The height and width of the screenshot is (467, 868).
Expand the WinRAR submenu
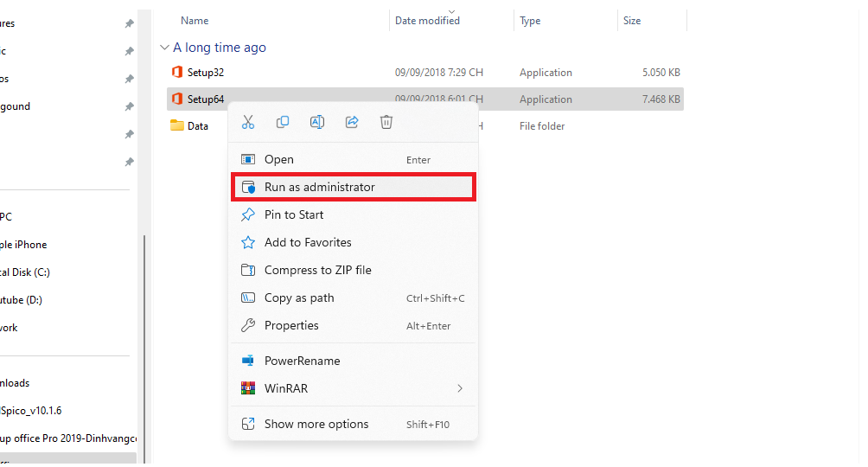click(460, 389)
